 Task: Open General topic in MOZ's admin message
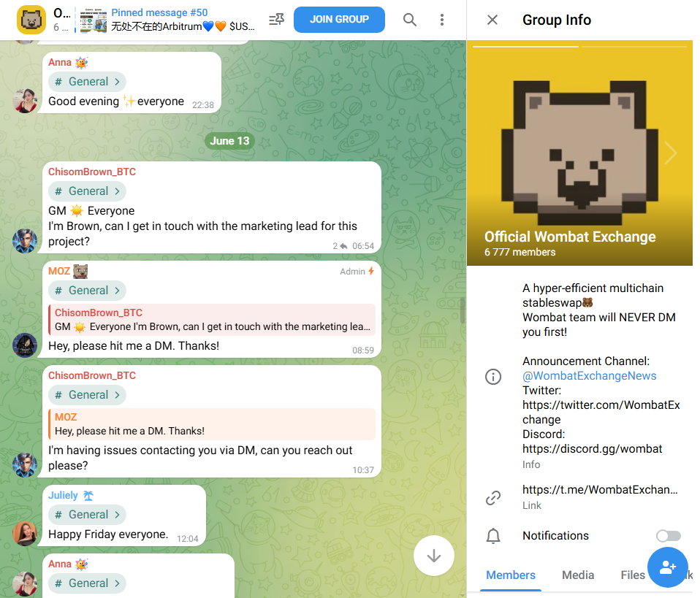tap(87, 291)
